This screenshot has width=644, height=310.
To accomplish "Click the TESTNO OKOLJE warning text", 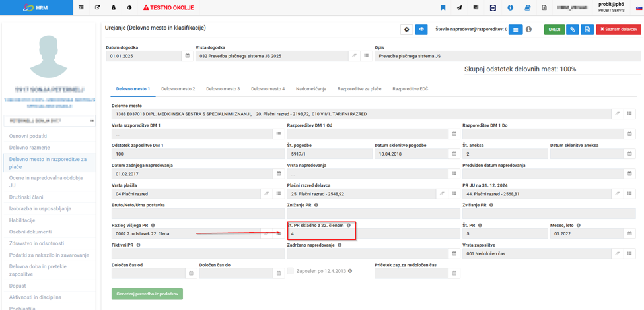I will 168,7.
